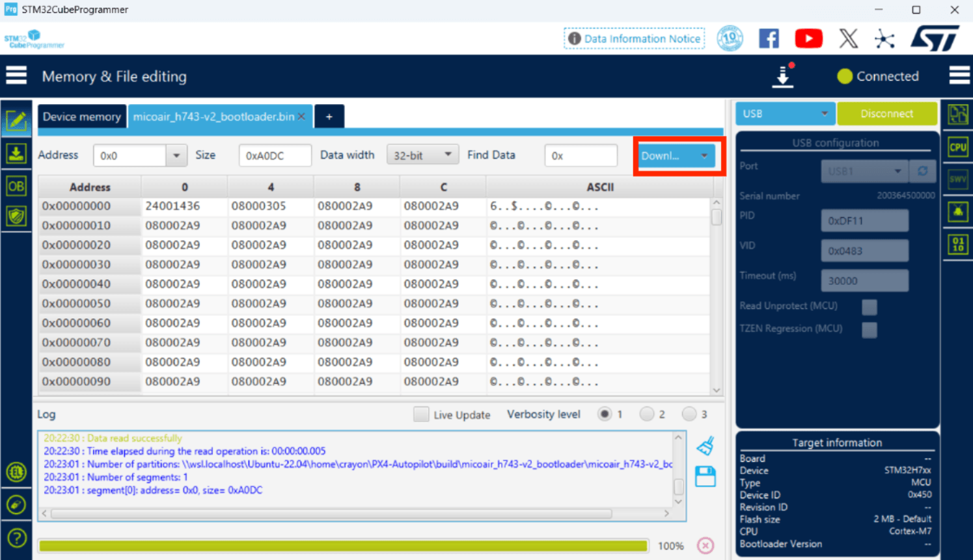Open the Data width 32-bit dropdown
The width and height of the screenshot is (973, 560).
(422, 155)
